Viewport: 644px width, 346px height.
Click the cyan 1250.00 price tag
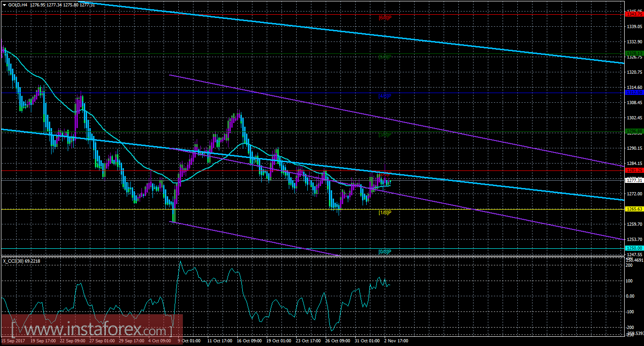[x=634, y=248]
